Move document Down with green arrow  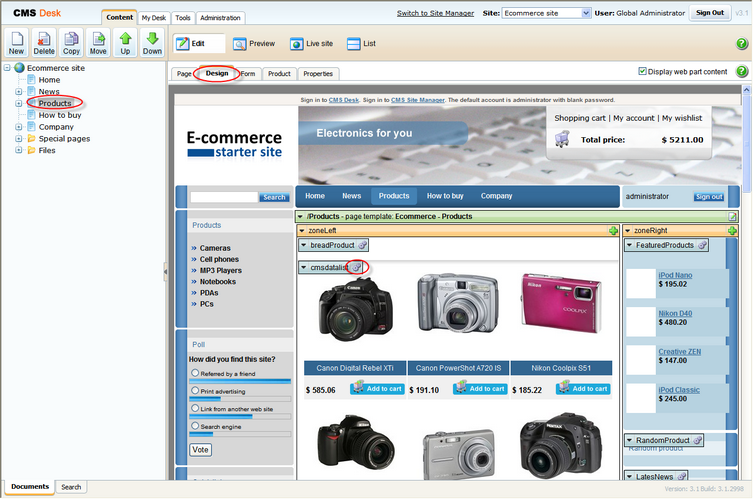point(152,43)
